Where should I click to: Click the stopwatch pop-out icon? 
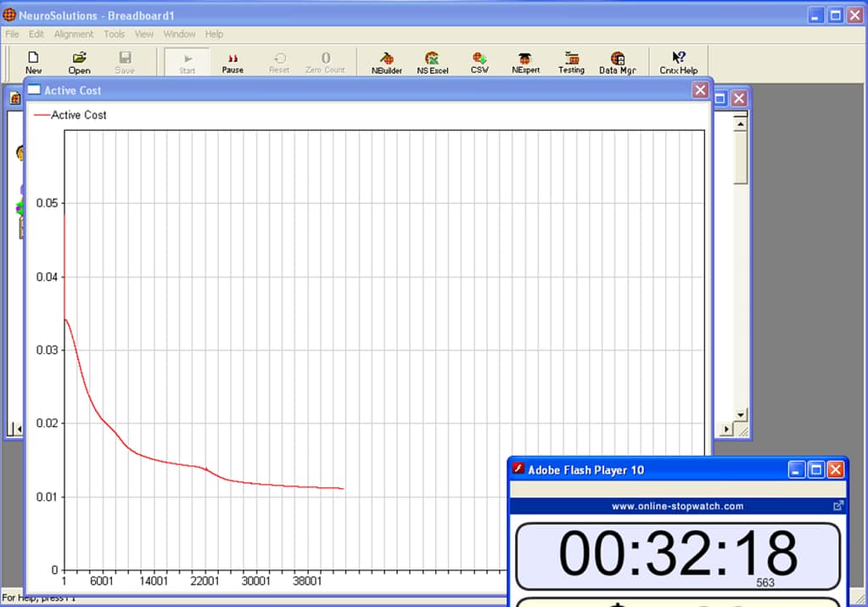click(838, 505)
